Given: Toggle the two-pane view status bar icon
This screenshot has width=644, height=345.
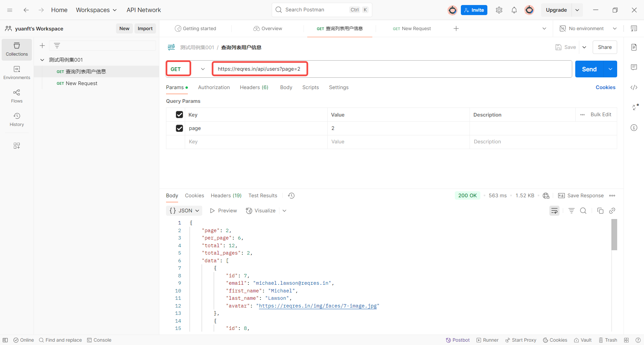Looking at the screenshot, I should coord(626,340).
